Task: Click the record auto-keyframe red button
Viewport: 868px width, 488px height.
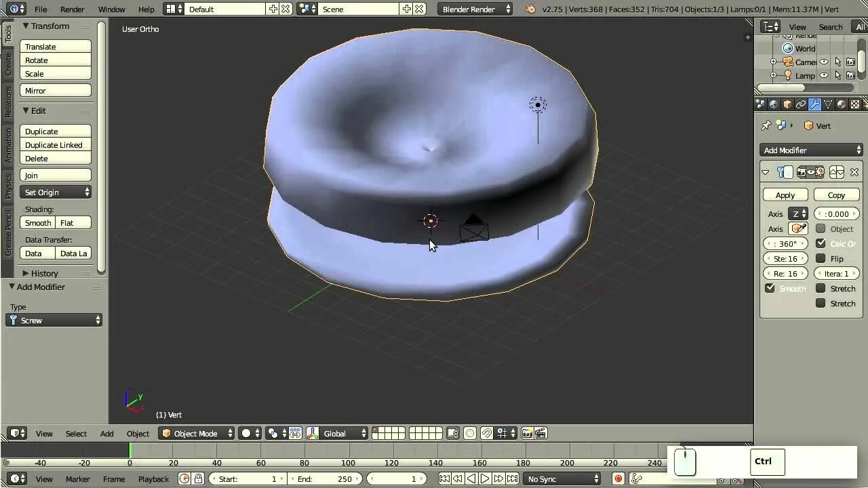Action: (x=618, y=479)
